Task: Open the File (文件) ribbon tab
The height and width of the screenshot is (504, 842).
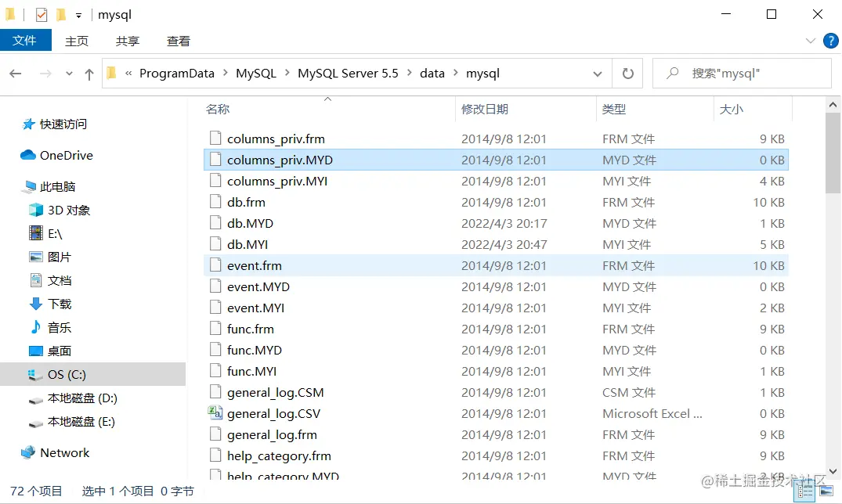Action: click(25, 40)
